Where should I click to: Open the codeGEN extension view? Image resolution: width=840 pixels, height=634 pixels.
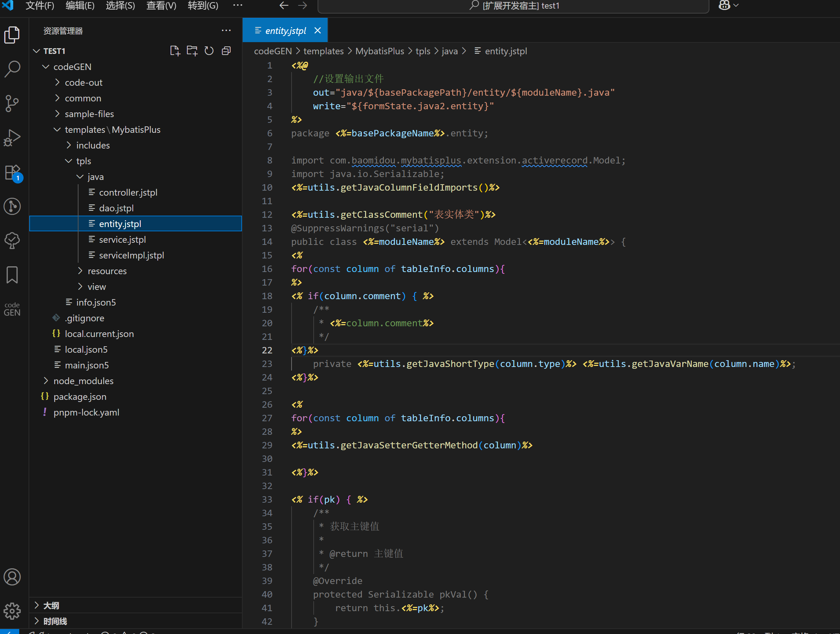coord(12,309)
